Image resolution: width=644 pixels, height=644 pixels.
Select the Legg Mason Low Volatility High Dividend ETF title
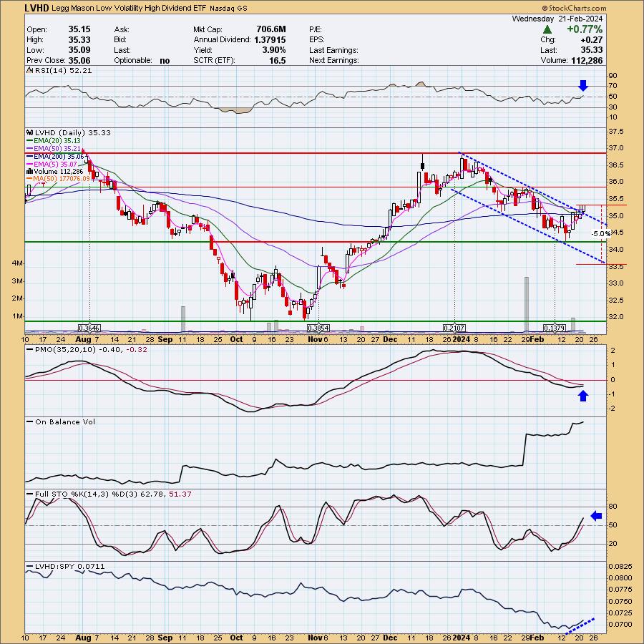point(130,8)
